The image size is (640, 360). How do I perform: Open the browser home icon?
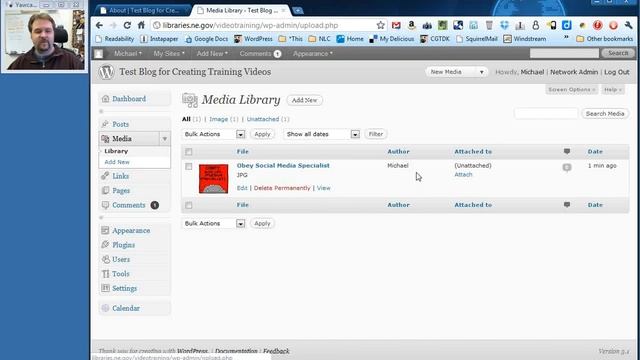pos(141,25)
